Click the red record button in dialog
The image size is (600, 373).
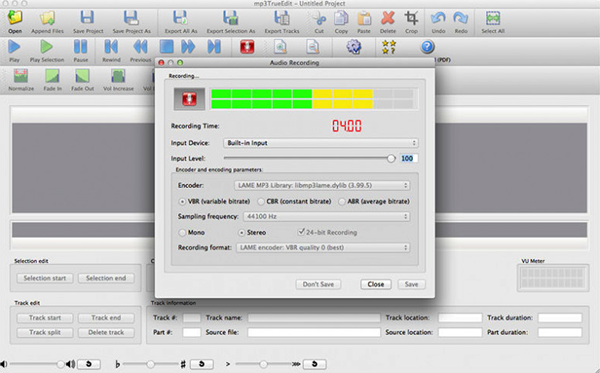[x=189, y=99]
